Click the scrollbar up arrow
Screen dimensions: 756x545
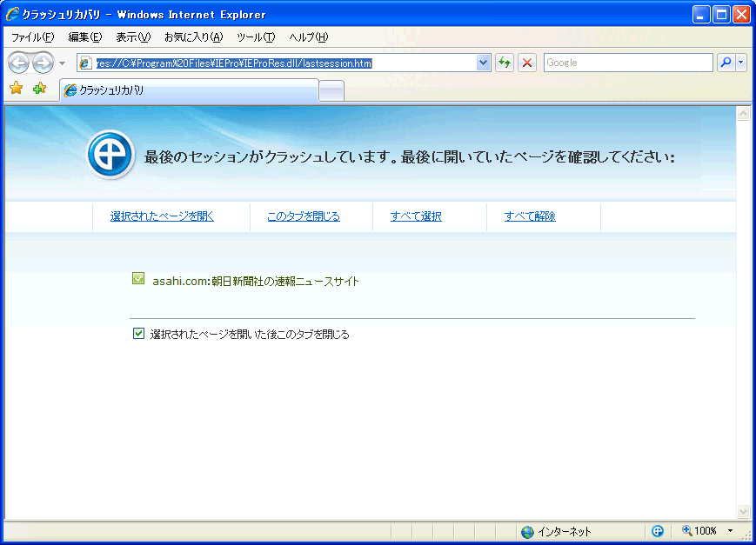(x=744, y=113)
